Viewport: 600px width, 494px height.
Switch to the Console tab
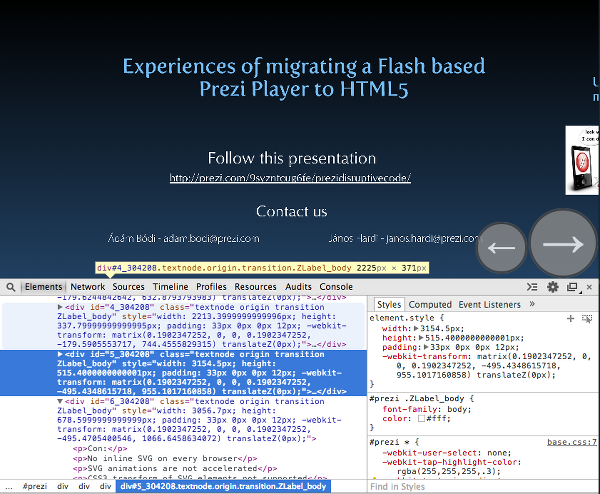tap(336, 287)
